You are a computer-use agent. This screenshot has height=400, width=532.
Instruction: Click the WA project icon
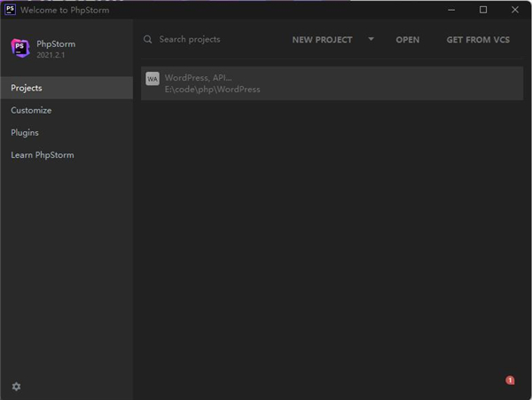[x=153, y=79]
